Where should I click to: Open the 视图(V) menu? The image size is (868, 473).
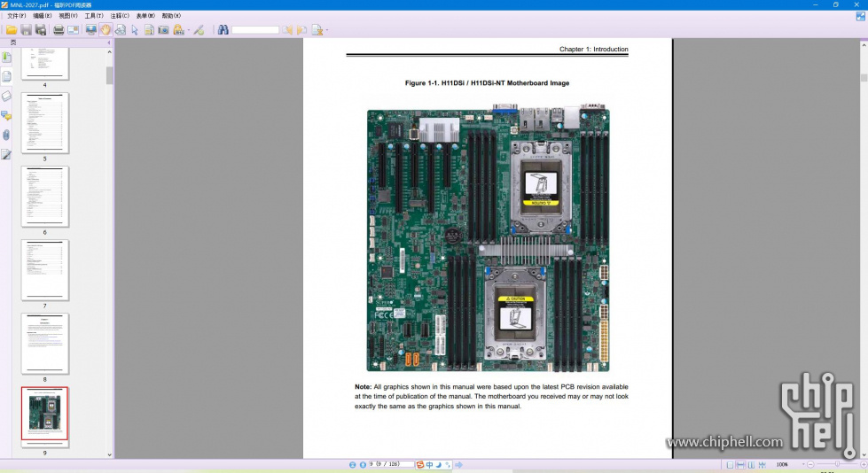click(x=68, y=15)
